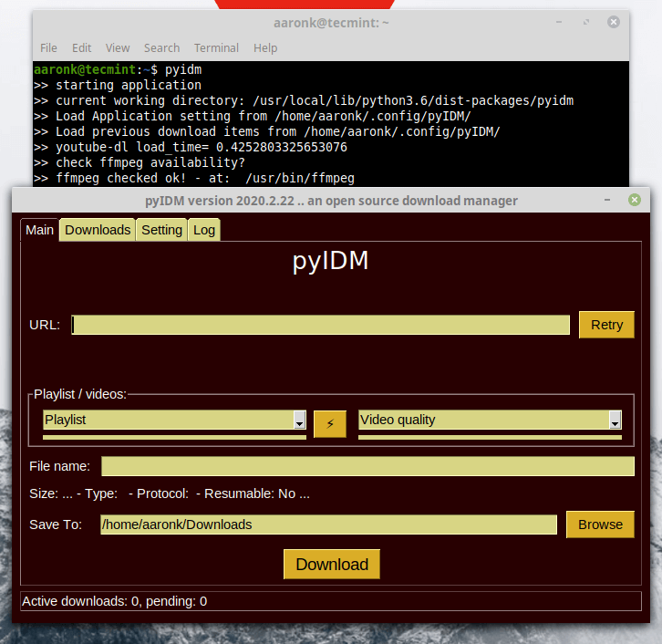
Task: Select the Playlist combo box field
Action: click(167, 420)
